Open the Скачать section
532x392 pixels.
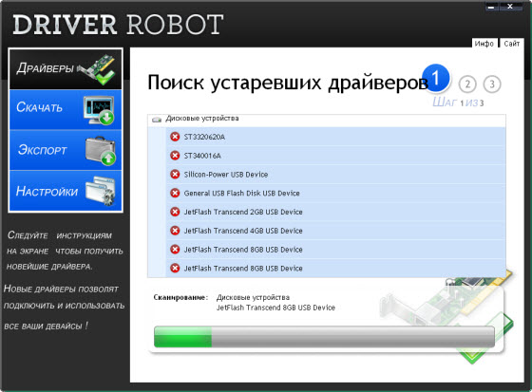pyautogui.click(x=66, y=109)
